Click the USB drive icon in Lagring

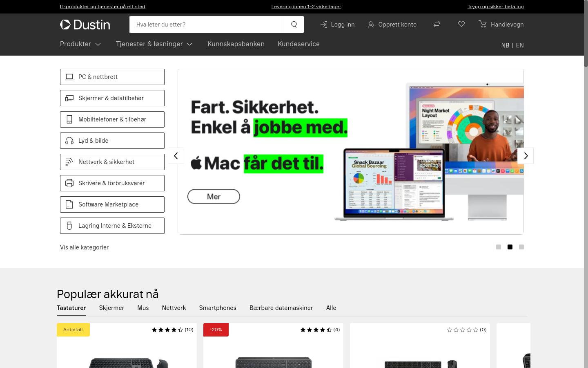click(x=69, y=226)
